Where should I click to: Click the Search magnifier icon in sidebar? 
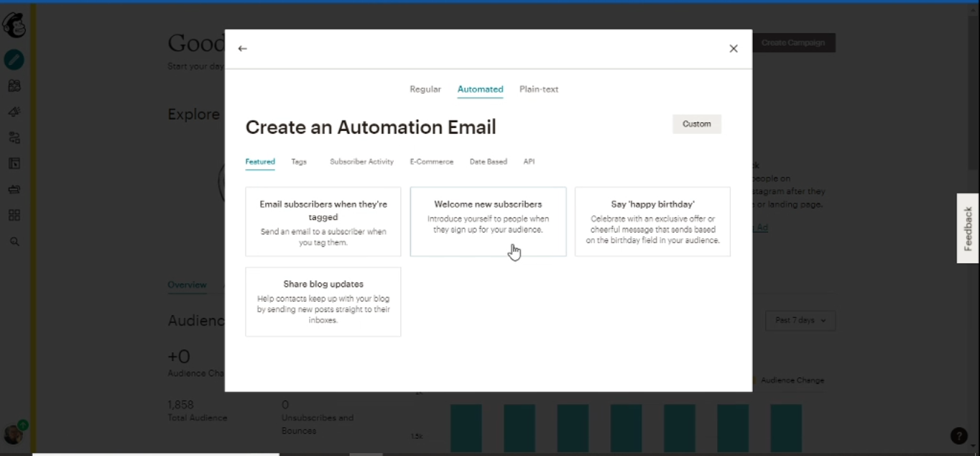coord(14,242)
